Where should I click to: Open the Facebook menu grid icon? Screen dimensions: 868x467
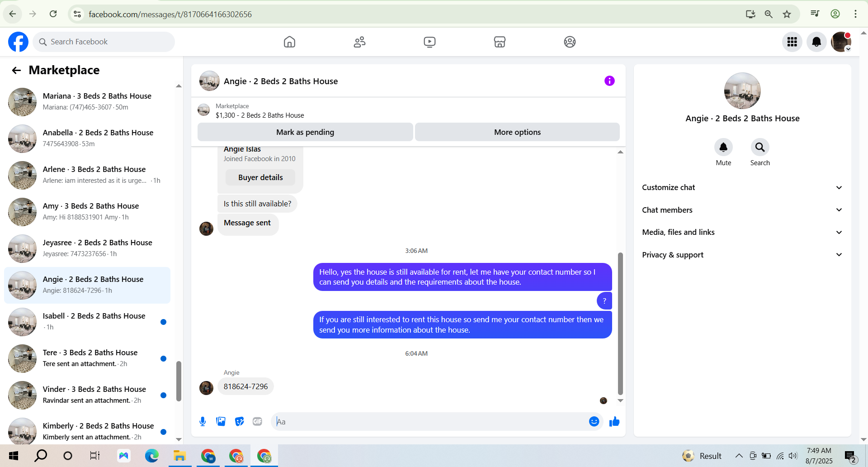pos(792,42)
